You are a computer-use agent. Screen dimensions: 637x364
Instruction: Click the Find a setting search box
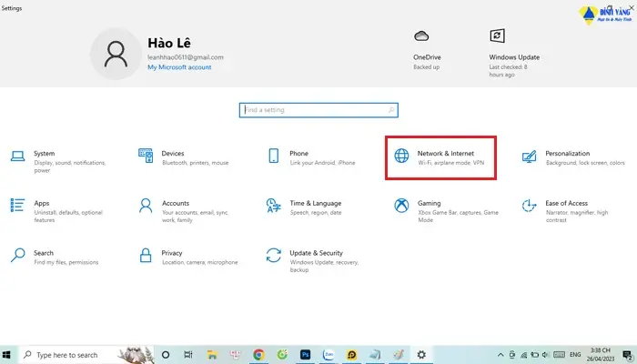tap(318, 110)
